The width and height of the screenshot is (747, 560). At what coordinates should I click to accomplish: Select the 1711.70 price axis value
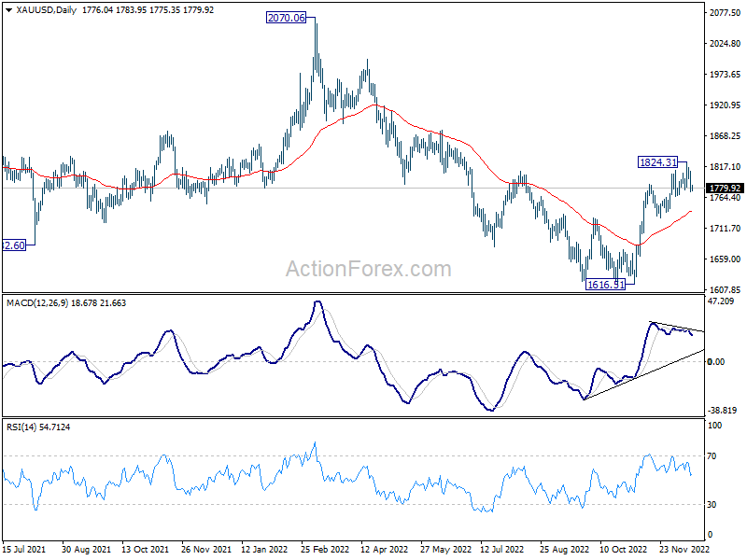726,229
